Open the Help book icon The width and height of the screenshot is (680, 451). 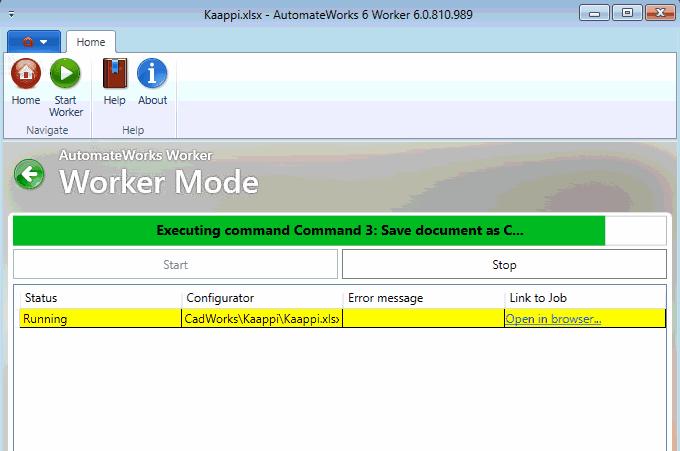coord(114,74)
